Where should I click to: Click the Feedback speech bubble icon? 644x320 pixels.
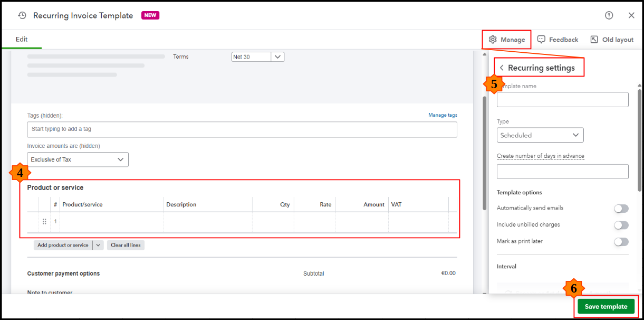[x=541, y=40]
